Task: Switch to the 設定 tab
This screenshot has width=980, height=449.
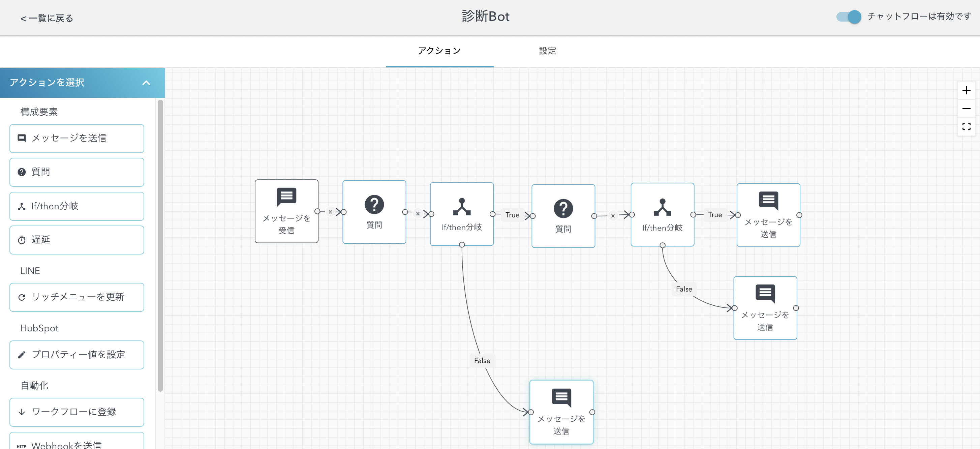Action: tap(547, 51)
